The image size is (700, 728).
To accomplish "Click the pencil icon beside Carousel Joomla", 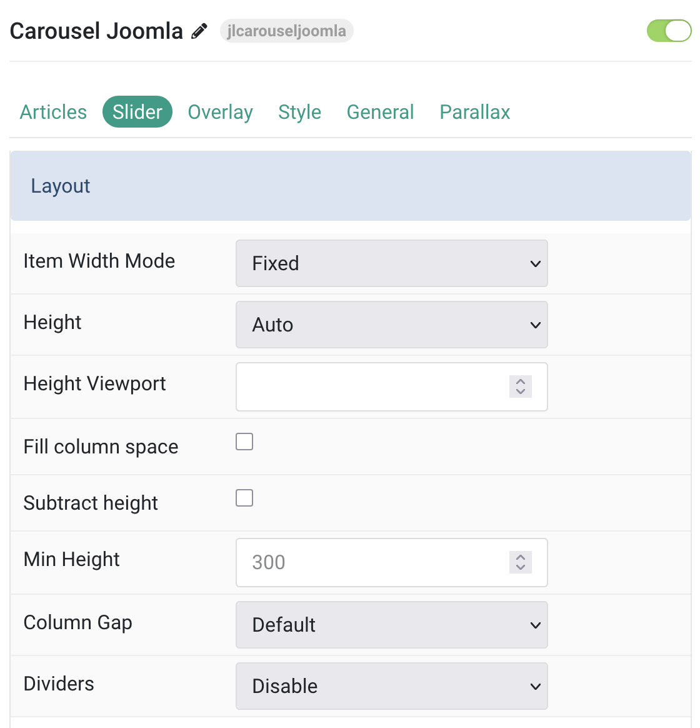I will tap(199, 31).
